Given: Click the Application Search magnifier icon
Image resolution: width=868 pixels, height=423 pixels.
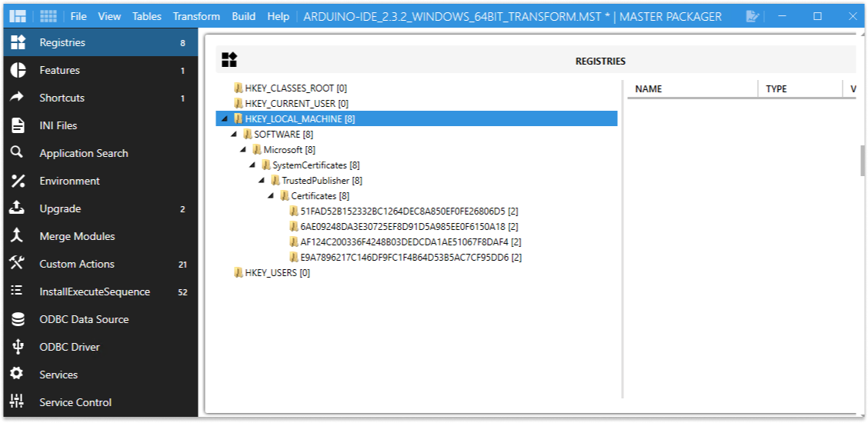Looking at the screenshot, I should [x=17, y=152].
